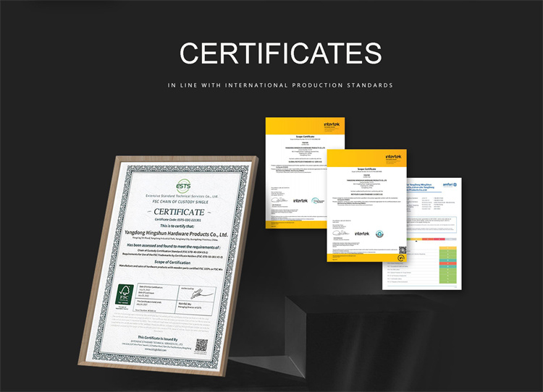The image size is (543, 392).
Task: Click the 'Yangdong Mingshun Hardware Products' company name
Action: pos(177,234)
